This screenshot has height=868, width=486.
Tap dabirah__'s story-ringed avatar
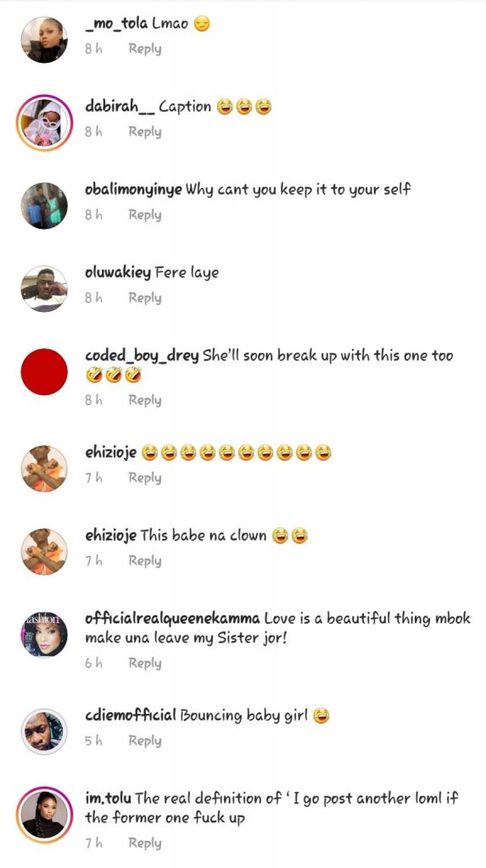(x=44, y=122)
